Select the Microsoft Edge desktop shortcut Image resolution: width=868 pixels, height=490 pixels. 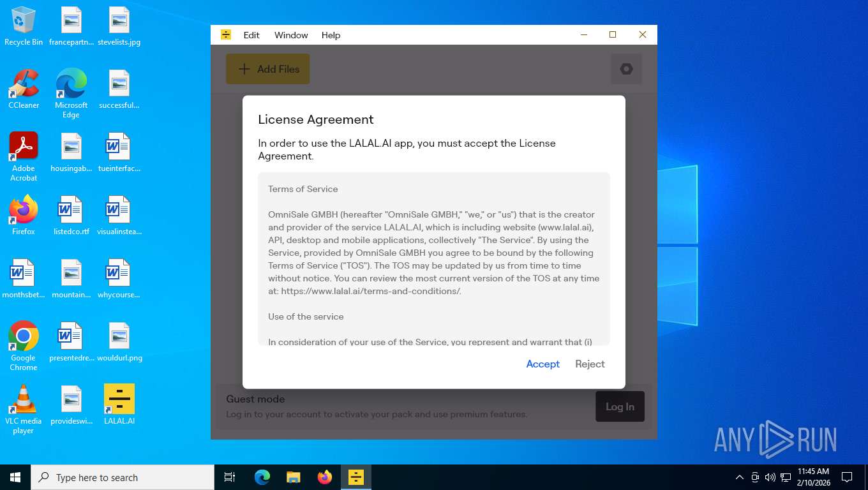(71, 94)
